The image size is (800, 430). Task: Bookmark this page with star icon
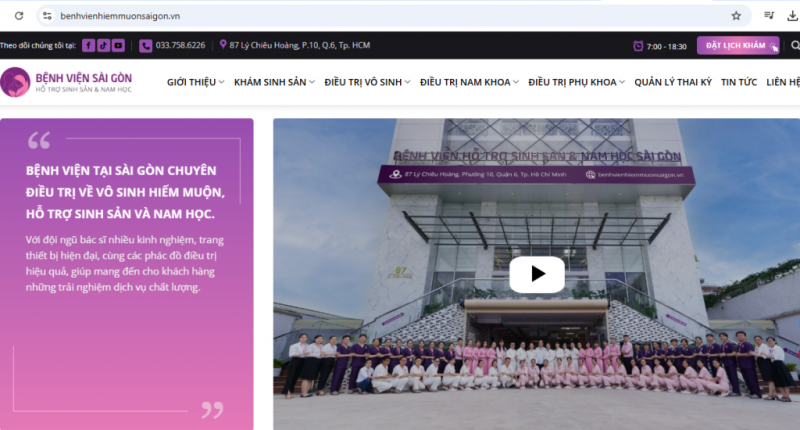tap(736, 16)
